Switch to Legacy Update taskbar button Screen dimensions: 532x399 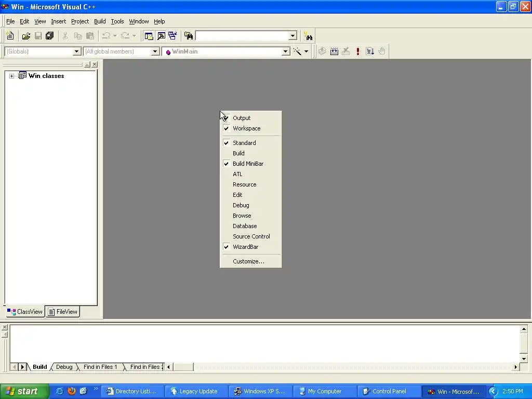195,391
